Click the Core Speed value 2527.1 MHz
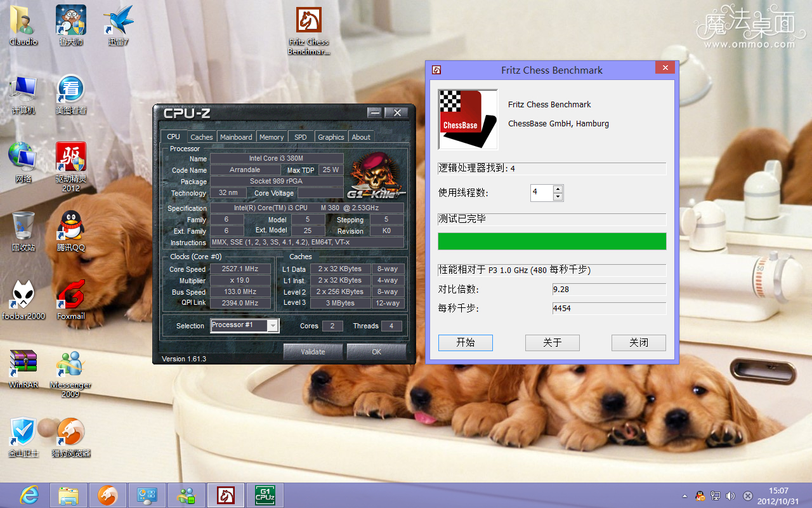 pyautogui.click(x=240, y=269)
